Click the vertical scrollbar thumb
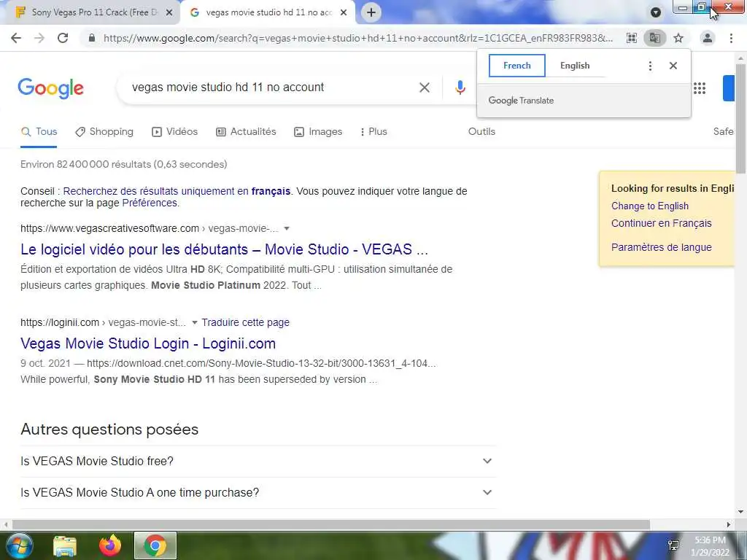Image resolution: width=747 pixels, height=560 pixels. point(741,119)
